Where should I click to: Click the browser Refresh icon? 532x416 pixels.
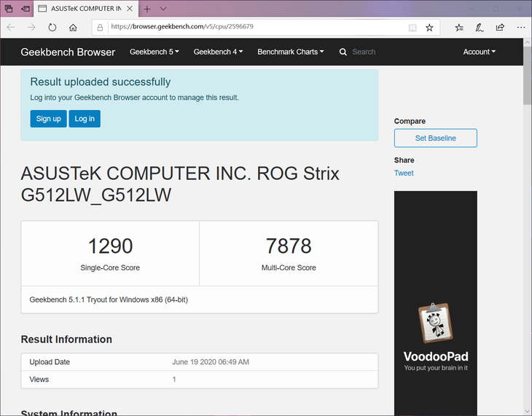[52, 28]
